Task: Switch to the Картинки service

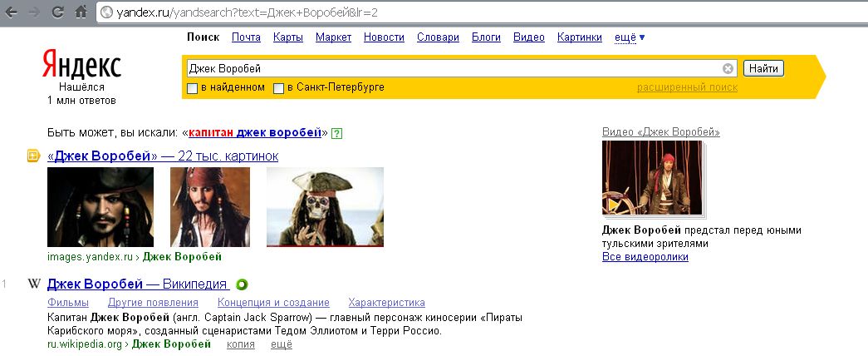Action: pyautogui.click(x=580, y=37)
